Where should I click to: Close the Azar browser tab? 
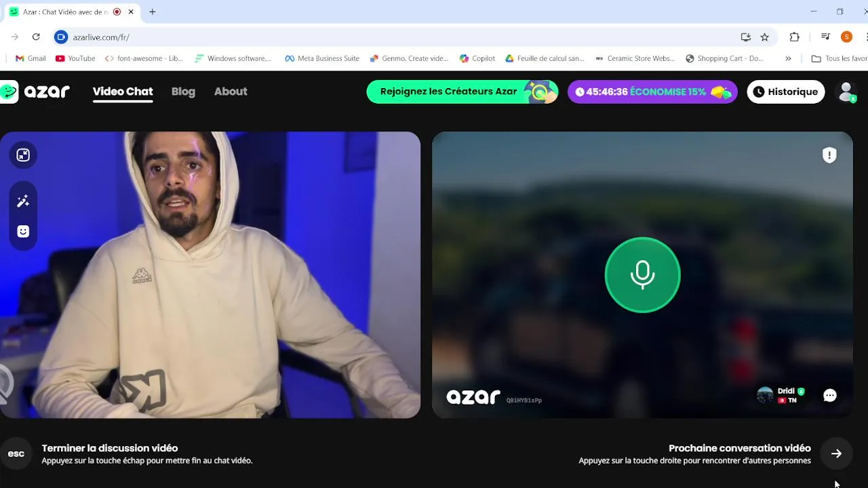[131, 12]
